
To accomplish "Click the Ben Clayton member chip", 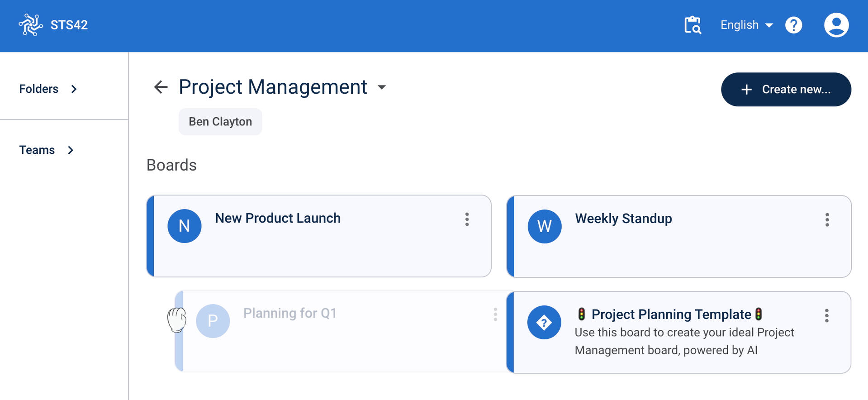I will [220, 122].
